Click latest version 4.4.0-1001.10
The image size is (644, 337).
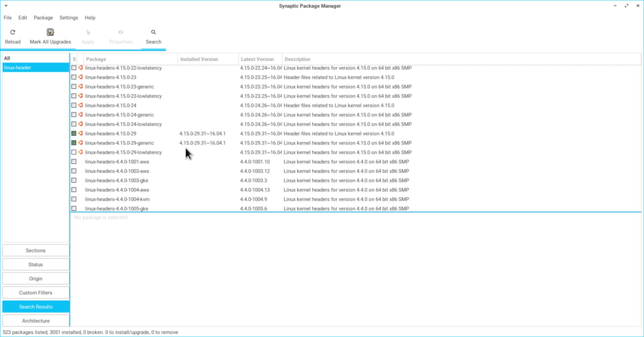tap(255, 161)
